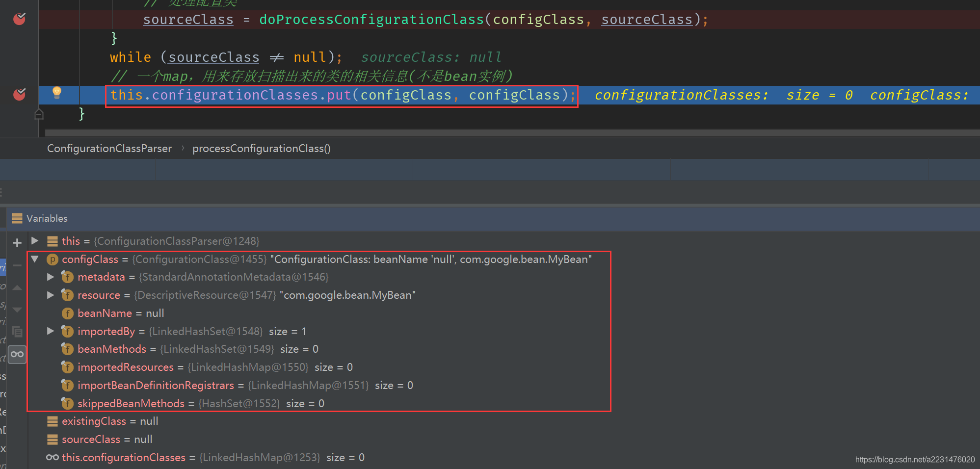Click the Chinese comment about map

tap(312, 76)
